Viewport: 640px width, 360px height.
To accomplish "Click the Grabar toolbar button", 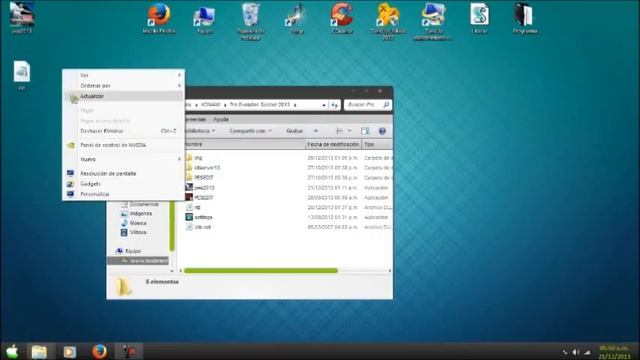I will pyautogui.click(x=294, y=131).
